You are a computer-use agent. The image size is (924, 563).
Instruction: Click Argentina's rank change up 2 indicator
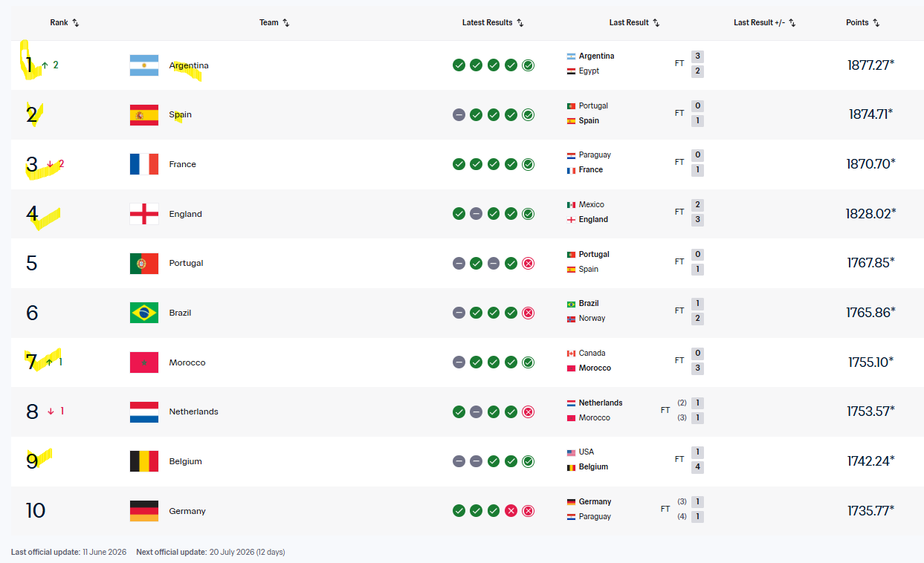point(50,65)
